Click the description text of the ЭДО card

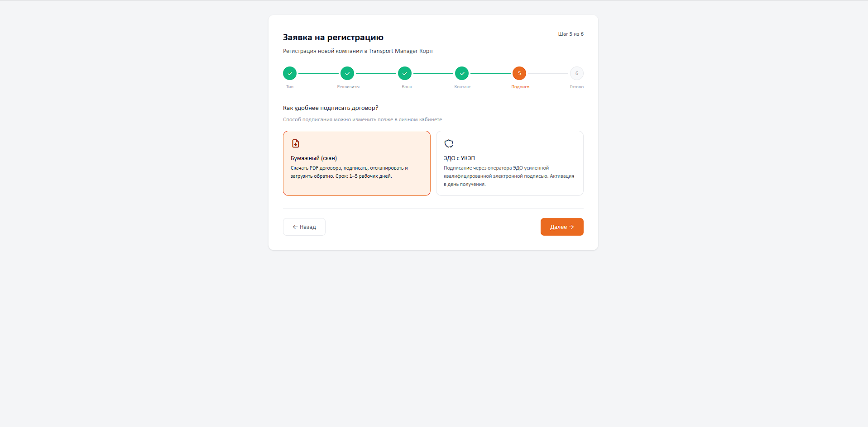(x=509, y=176)
